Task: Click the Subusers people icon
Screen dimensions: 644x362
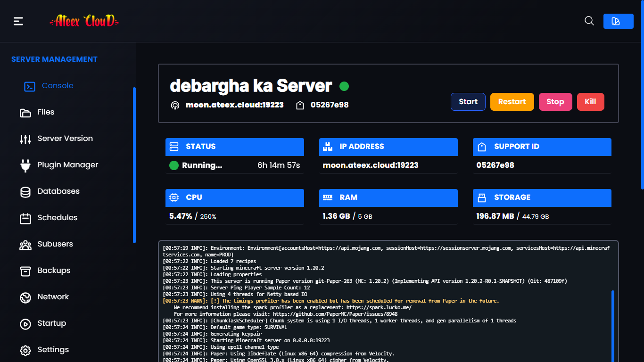Action: [x=25, y=245]
